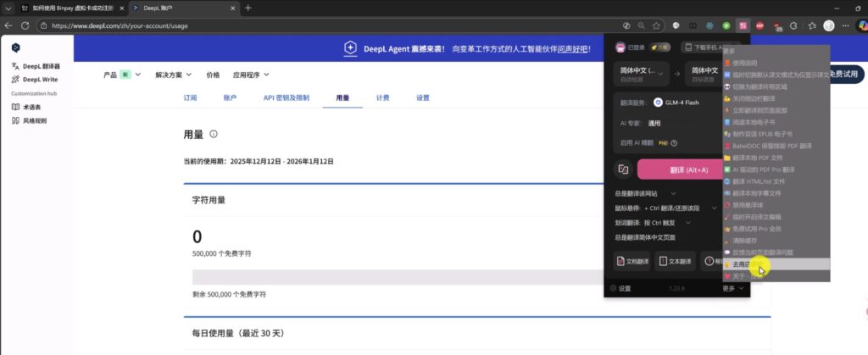
Task: Expand the 应用程序 menu
Action: coord(251,75)
